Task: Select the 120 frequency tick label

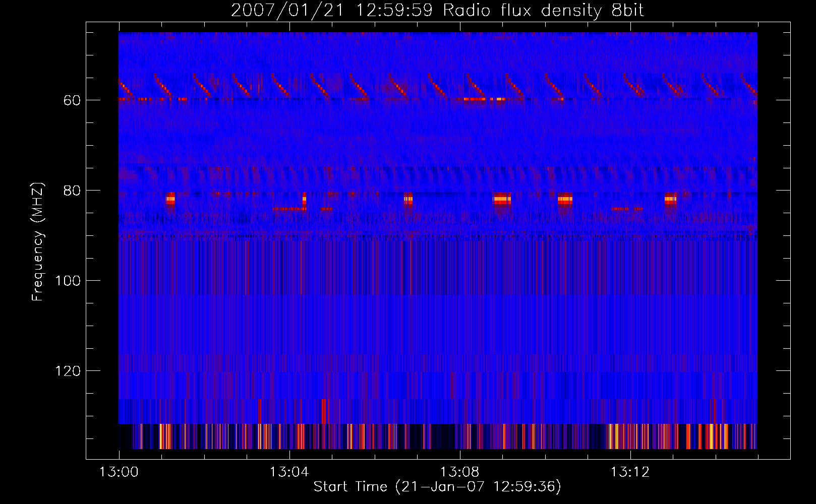Action: point(68,371)
